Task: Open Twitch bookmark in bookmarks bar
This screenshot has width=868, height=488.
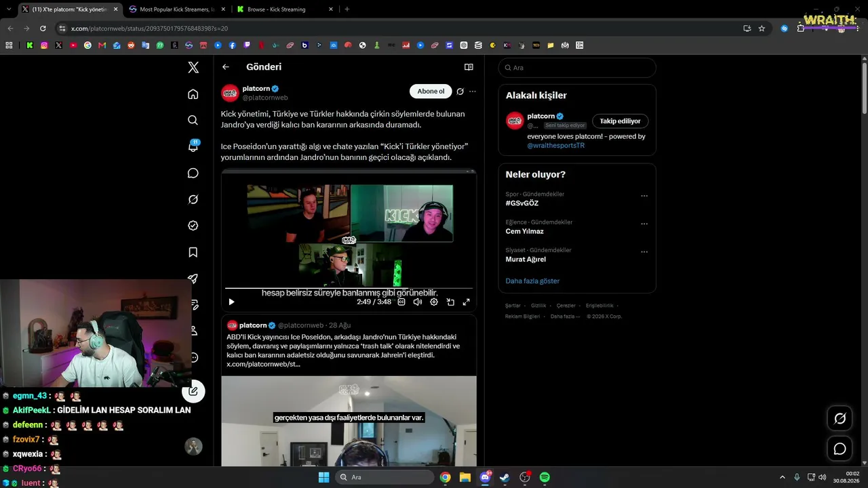Action: point(247,45)
